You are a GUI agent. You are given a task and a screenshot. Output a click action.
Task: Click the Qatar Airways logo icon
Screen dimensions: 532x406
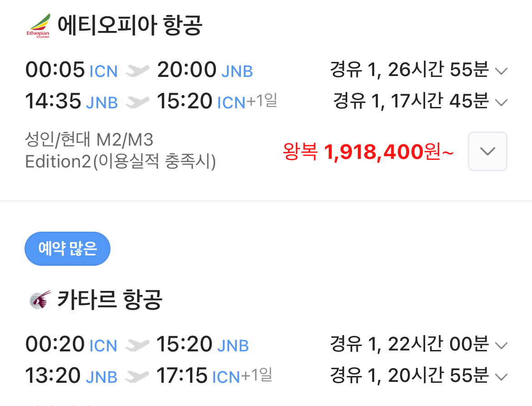pos(40,300)
